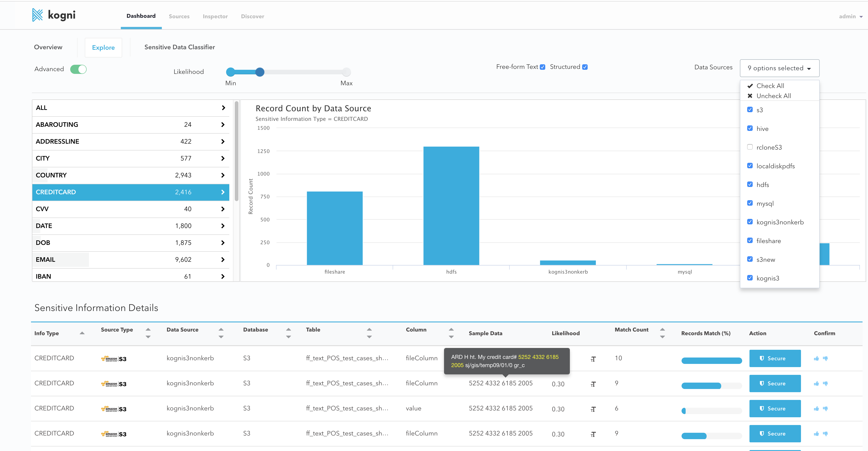
Task: Click Amazon S3 source icon in third row
Action: pyautogui.click(x=114, y=409)
